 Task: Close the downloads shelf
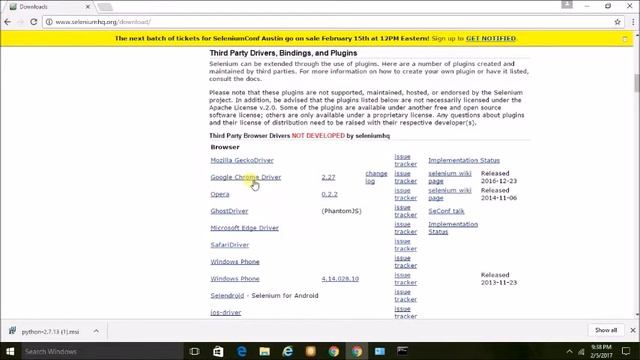coord(633,330)
